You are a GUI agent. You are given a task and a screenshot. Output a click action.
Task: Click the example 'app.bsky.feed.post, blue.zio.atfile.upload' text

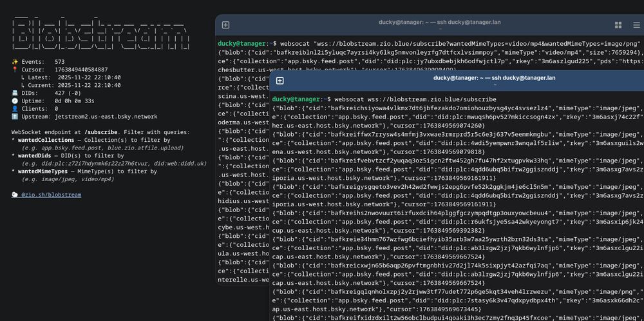tap(102, 148)
